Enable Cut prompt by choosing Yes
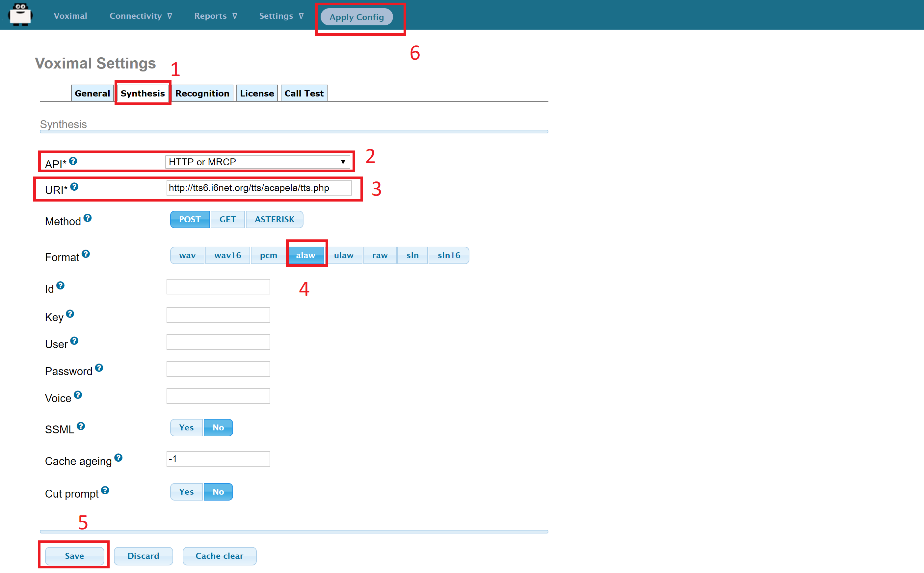Viewport: 924px width, 573px height. (x=186, y=492)
